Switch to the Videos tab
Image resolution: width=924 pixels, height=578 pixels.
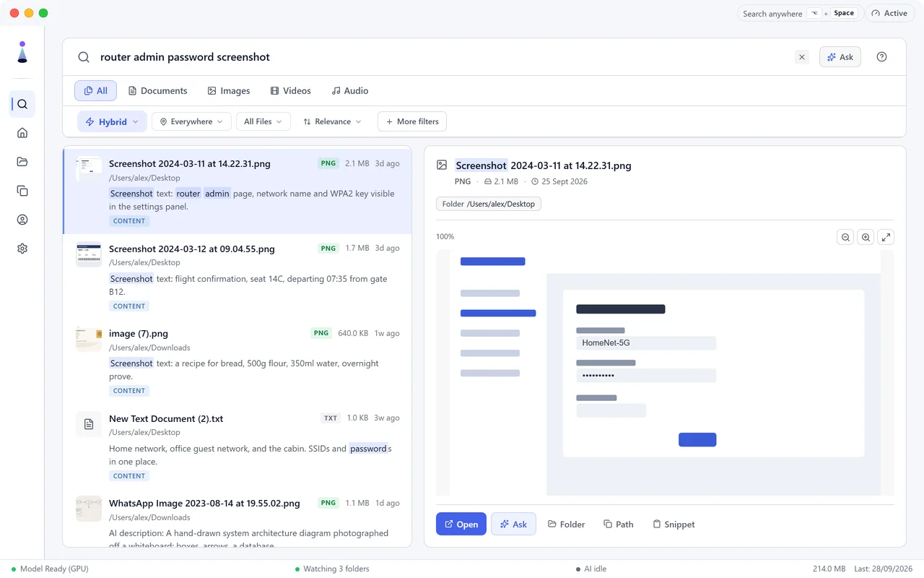(x=290, y=91)
